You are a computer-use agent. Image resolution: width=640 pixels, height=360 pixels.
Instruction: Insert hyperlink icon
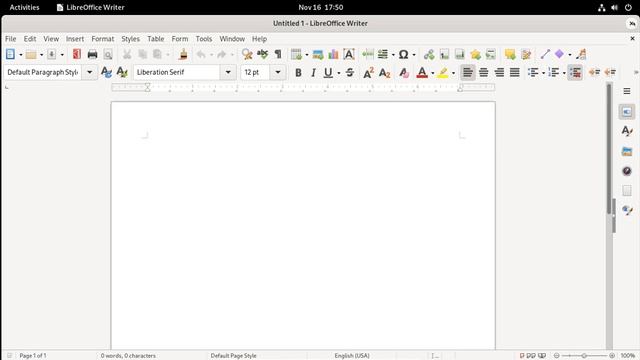tap(429, 54)
